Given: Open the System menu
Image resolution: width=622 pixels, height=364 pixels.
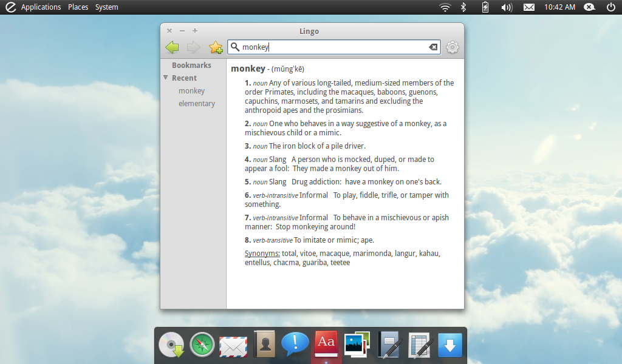Looking at the screenshot, I should [x=106, y=7].
